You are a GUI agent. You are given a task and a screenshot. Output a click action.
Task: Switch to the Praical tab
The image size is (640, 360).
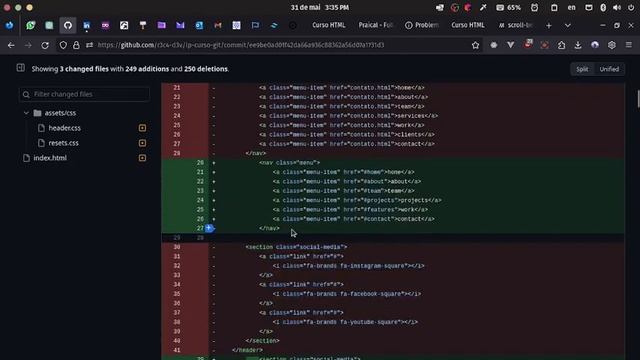[x=376, y=25]
